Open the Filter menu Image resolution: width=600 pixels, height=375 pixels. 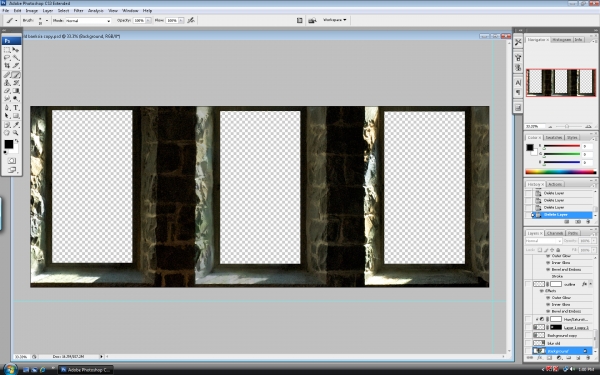pos(78,11)
